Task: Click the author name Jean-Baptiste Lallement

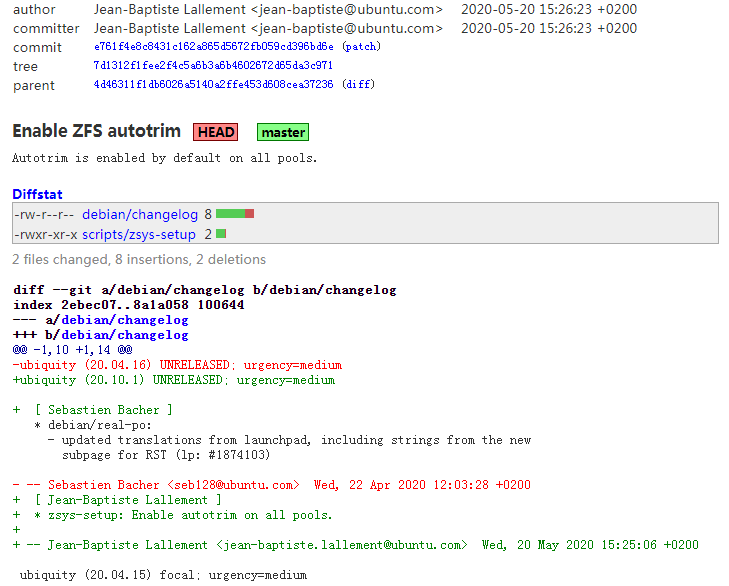Action: coord(170,9)
